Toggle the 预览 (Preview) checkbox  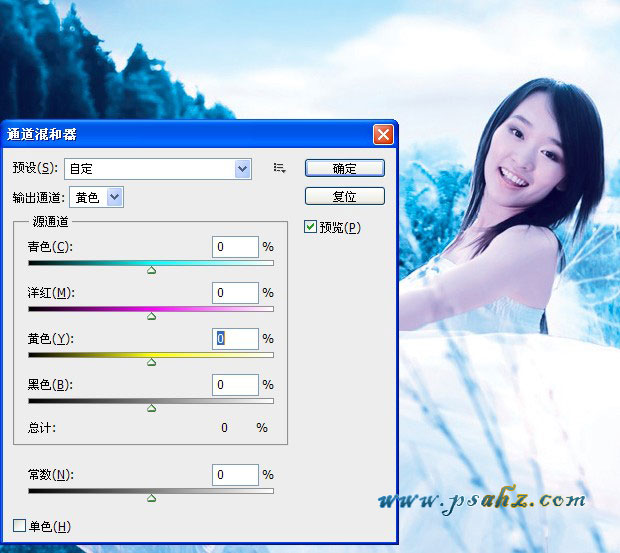[x=310, y=227]
